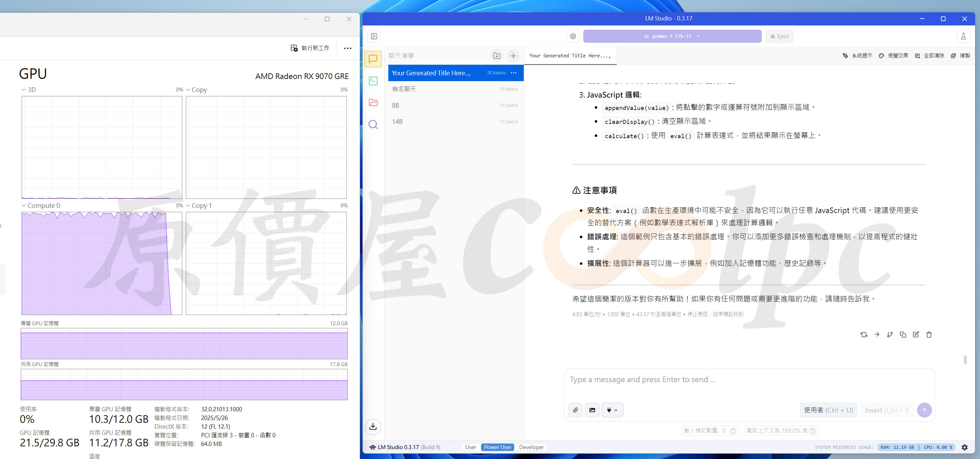Click Insert (Ctrl + I) button
Screen dimensions: 980x459
[x=887, y=410]
